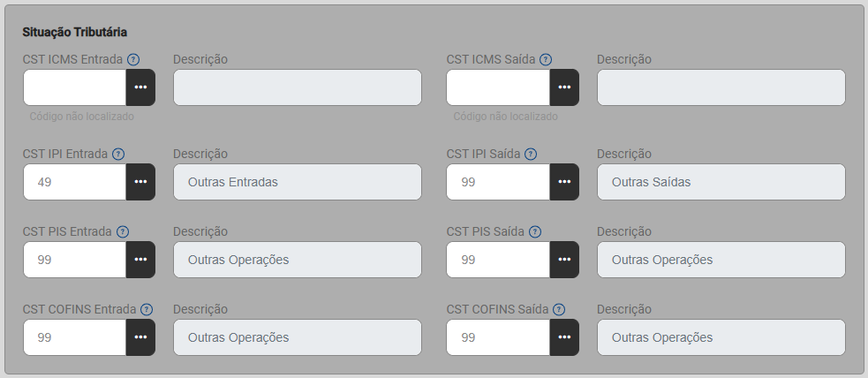
Task: Open lookup for CST ICMS Entrada
Action: (x=140, y=87)
